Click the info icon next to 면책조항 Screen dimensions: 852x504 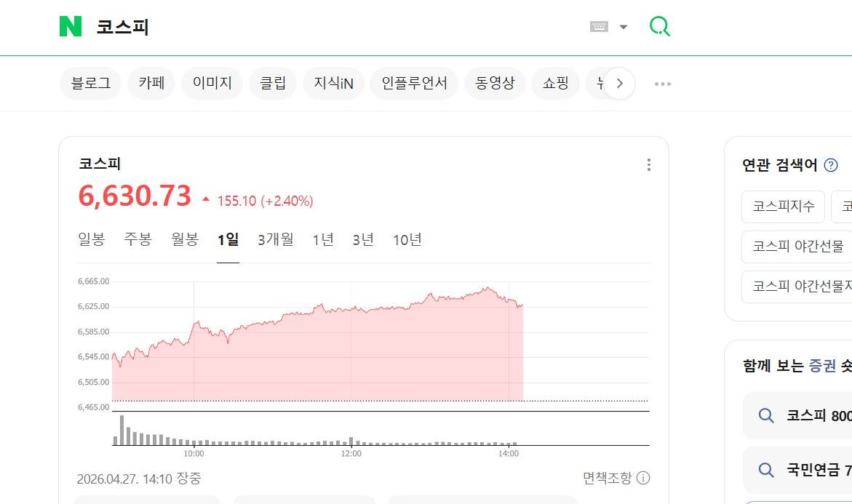(643, 478)
